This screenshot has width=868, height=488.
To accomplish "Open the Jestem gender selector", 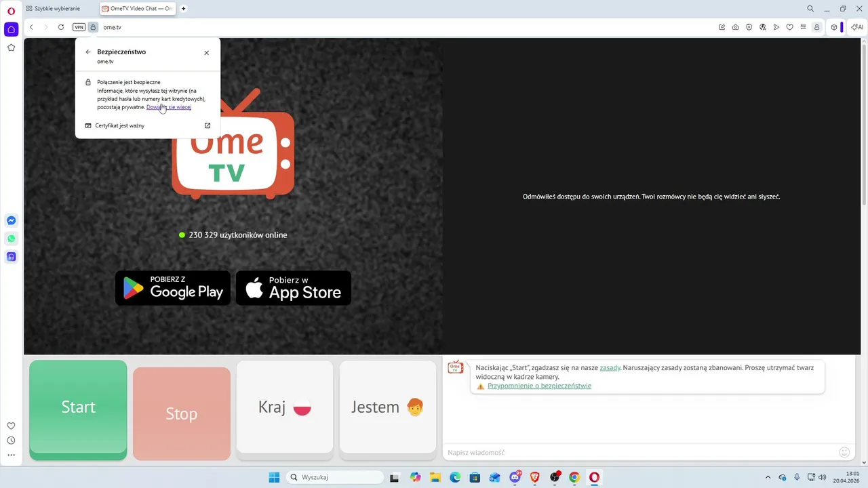I will click(x=388, y=407).
